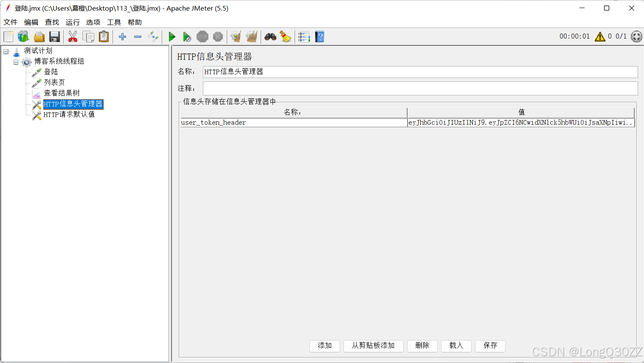
Task: Click the 注释 comment field
Action: [420, 89]
